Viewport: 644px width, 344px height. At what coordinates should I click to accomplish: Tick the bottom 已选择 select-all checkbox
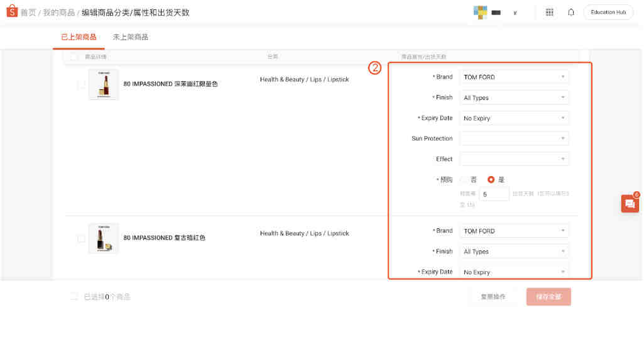(74, 296)
